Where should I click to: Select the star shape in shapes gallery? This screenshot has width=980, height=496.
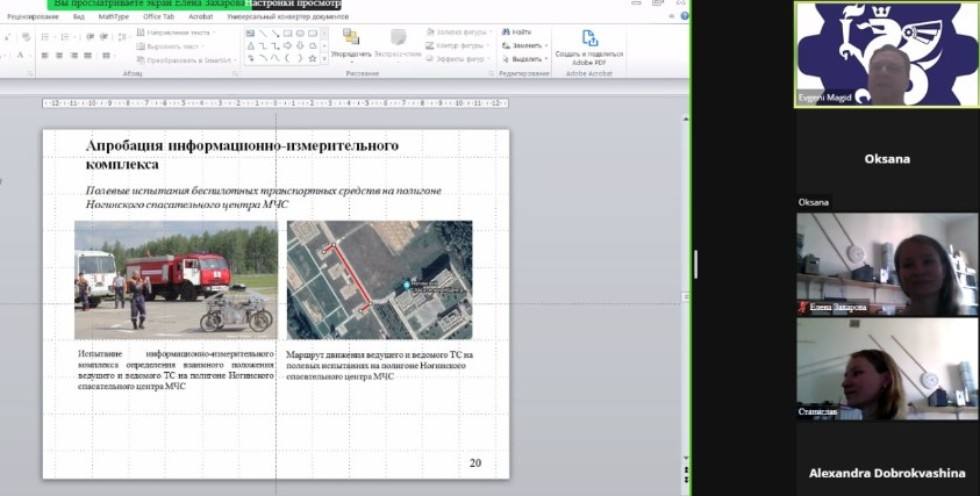(312, 59)
